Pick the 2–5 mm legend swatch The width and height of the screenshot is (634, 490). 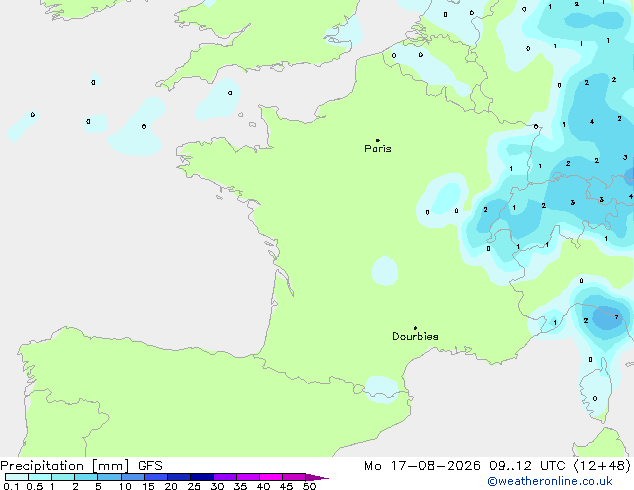(86, 477)
